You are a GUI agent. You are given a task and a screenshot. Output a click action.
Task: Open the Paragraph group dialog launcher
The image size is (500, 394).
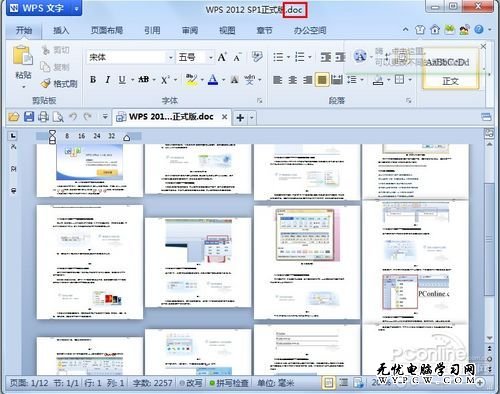click(409, 100)
